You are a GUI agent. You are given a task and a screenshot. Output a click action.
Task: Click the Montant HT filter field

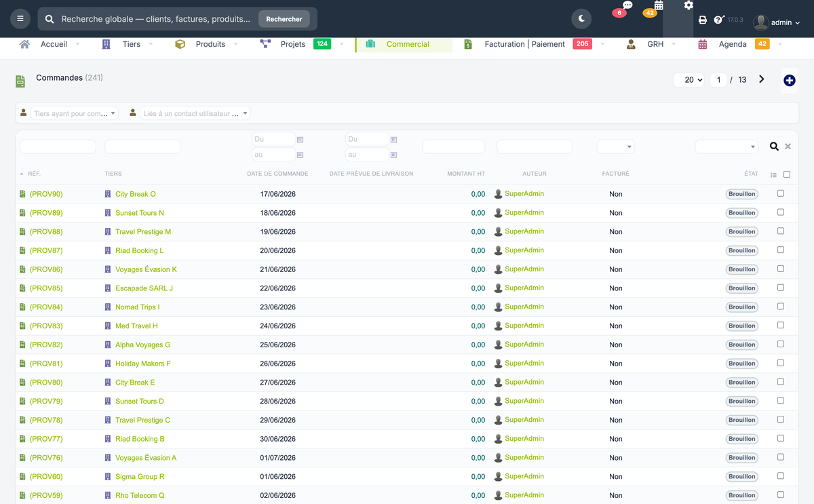tap(454, 147)
